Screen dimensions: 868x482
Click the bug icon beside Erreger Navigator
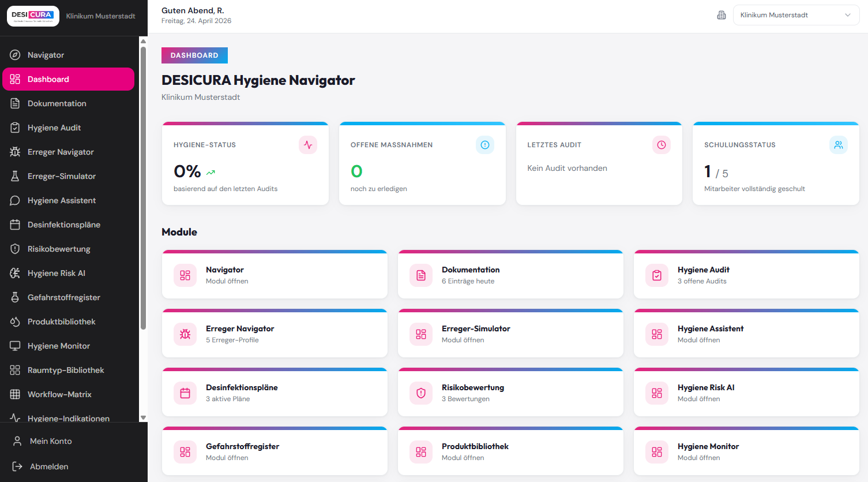(15, 152)
